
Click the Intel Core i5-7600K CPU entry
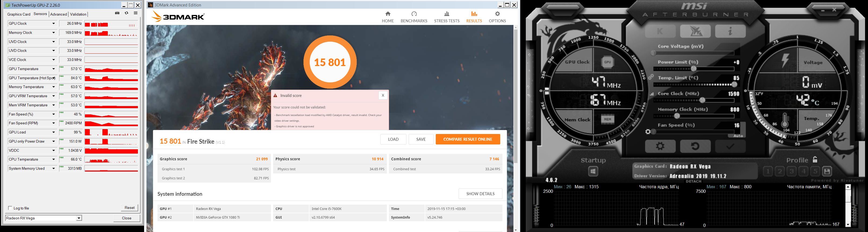(327, 209)
